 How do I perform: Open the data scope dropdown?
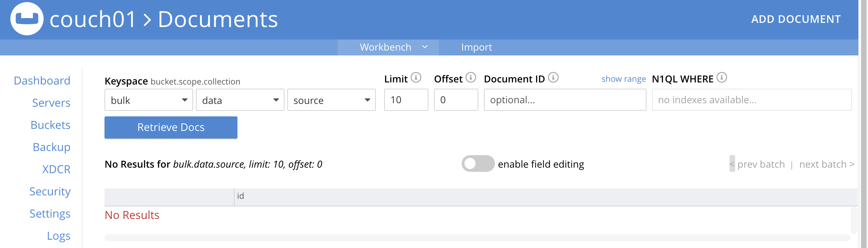tap(240, 100)
